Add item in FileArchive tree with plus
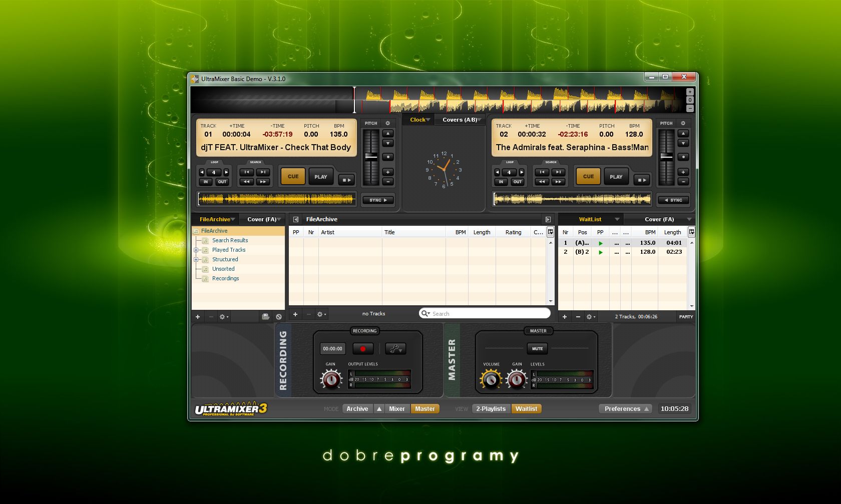Image resolution: width=841 pixels, height=504 pixels. (x=198, y=317)
